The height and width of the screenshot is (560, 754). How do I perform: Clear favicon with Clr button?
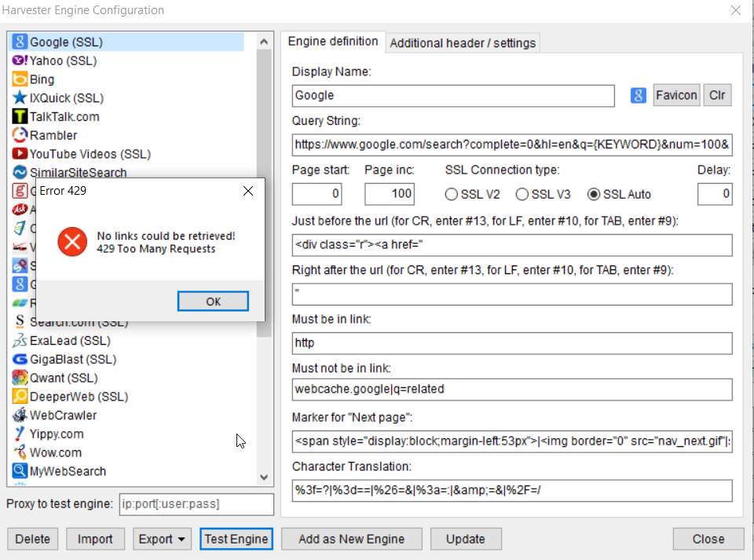tap(717, 95)
